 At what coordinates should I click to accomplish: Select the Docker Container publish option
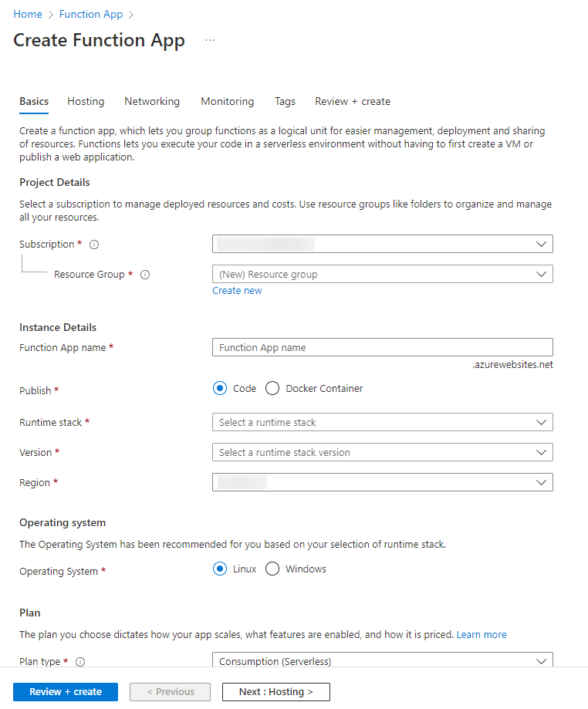pos(272,388)
